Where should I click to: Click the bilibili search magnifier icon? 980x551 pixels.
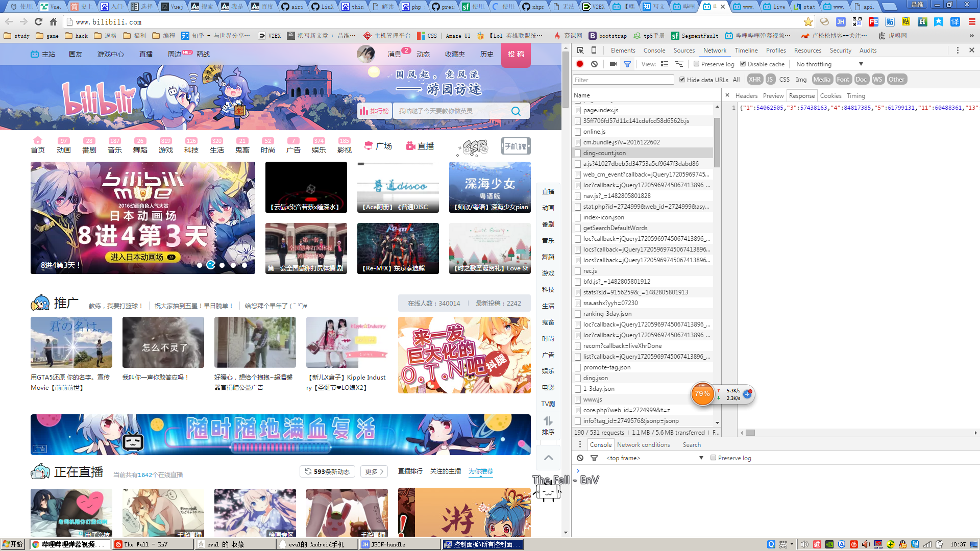coord(516,111)
